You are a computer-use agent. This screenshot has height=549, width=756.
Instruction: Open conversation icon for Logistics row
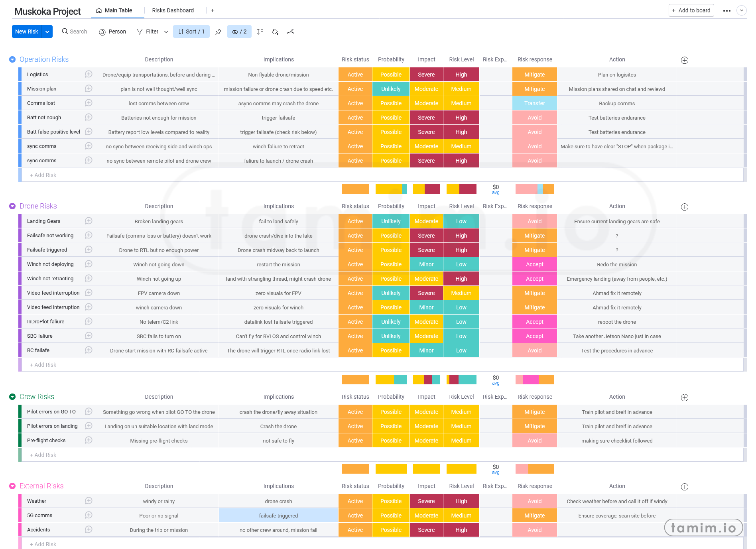click(89, 74)
